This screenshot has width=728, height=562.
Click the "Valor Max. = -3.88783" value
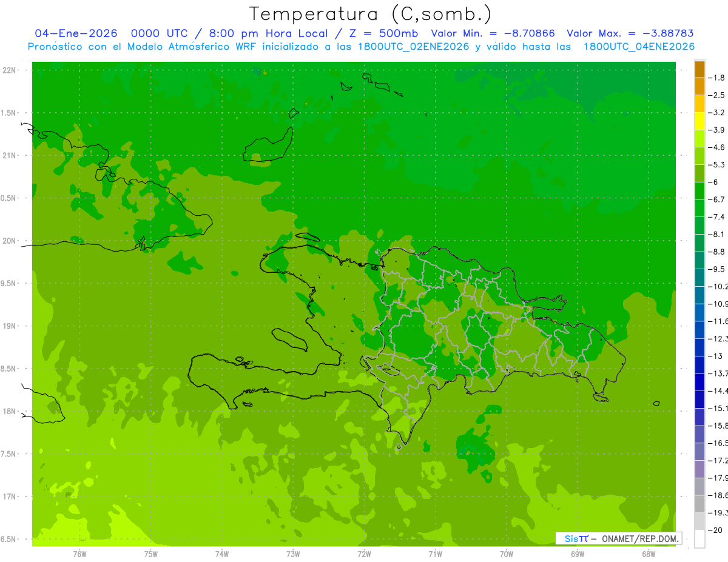(630, 33)
